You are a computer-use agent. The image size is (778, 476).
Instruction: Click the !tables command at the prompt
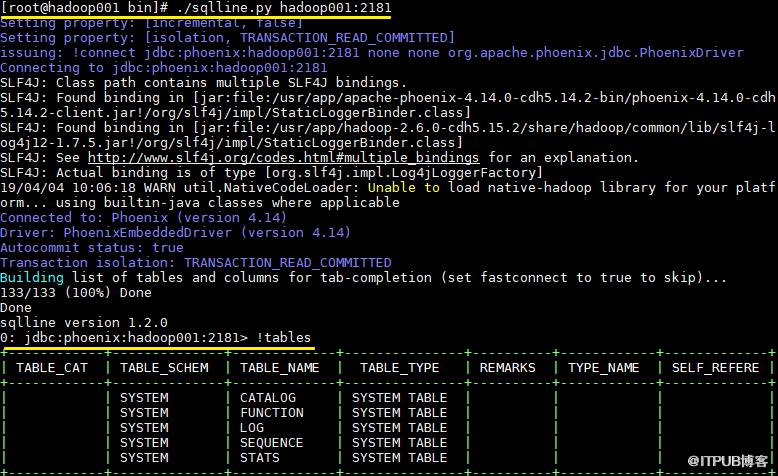(x=284, y=338)
